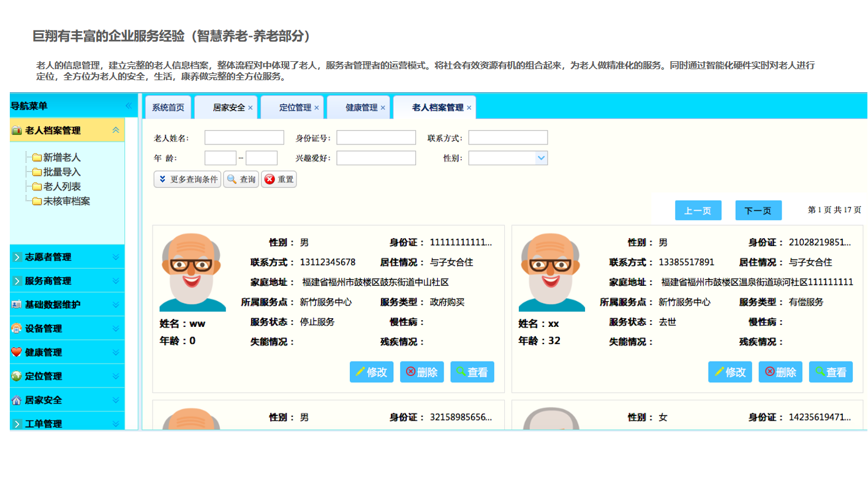Image resolution: width=868 pixels, height=486 pixels.
Task: Click the heart icon beside 健康管理
Action: [17, 352]
